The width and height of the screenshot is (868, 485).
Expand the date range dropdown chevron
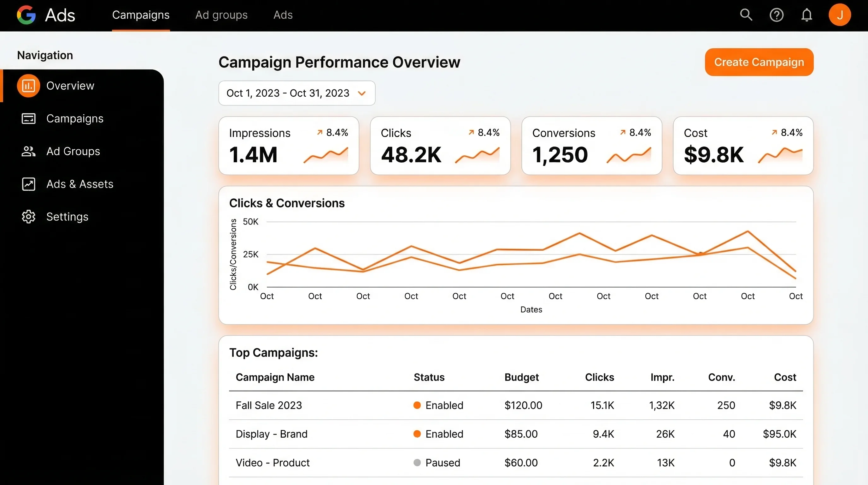361,93
